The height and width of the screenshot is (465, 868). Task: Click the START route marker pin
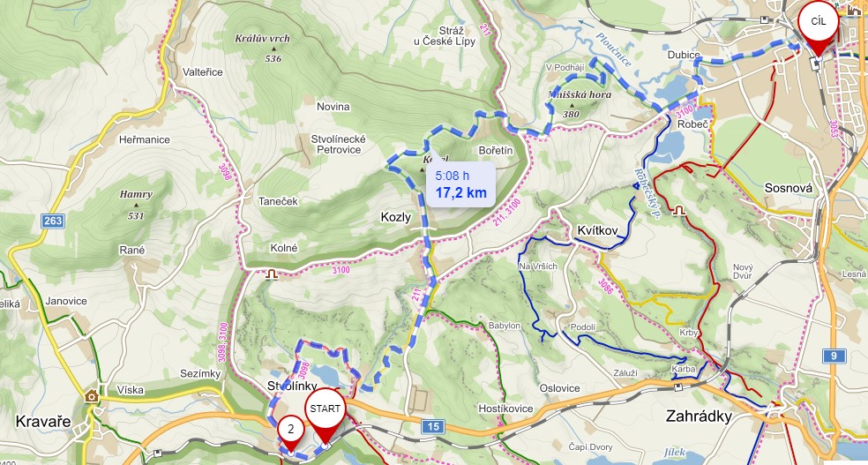[x=325, y=414]
